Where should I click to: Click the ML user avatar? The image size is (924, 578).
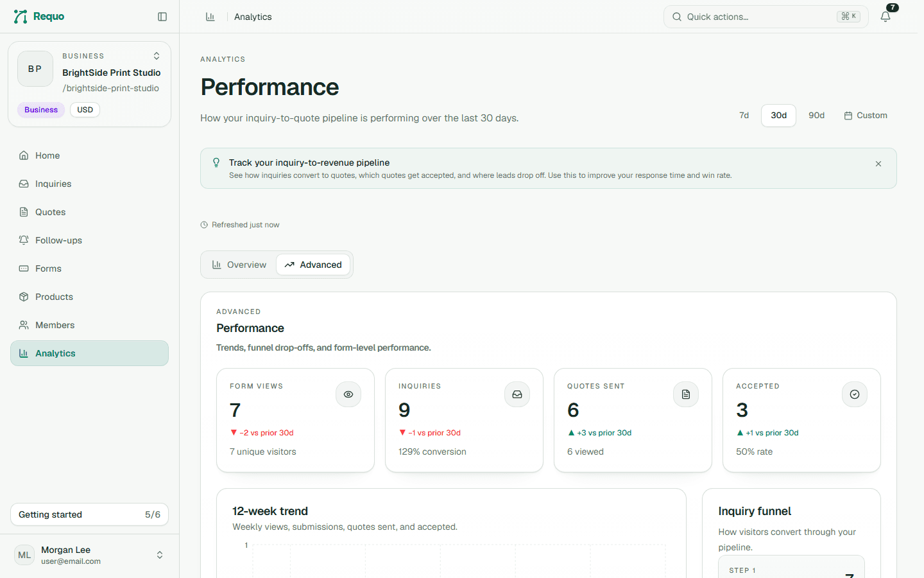[24, 555]
